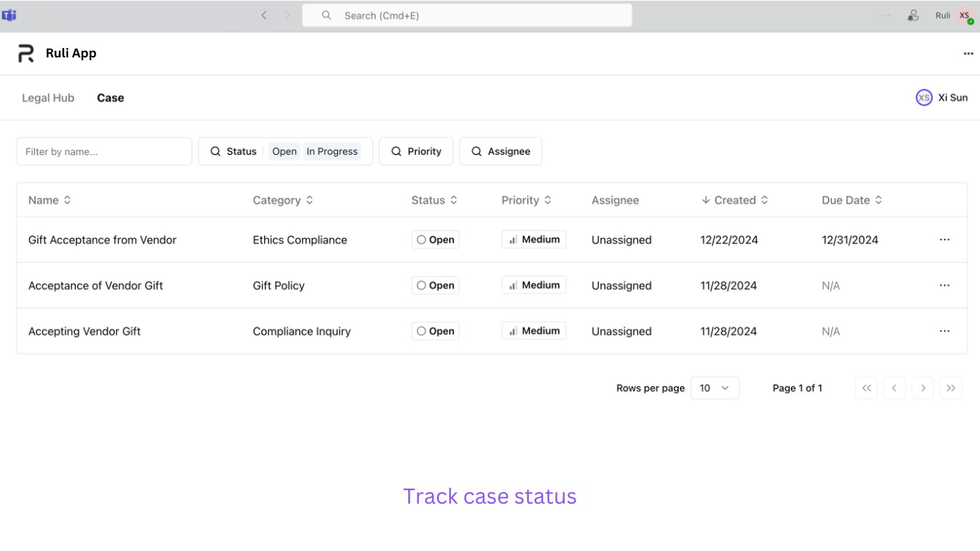Jump to last page with double-right arrows
The width and height of the screenshot is (980, 551).
tap(951, 388)
